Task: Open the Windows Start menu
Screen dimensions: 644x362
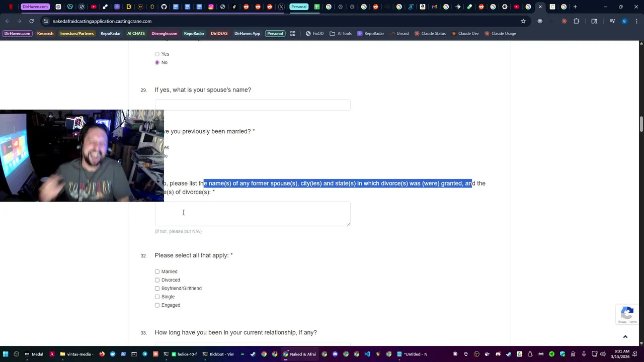Action: [x=5, y=354]
